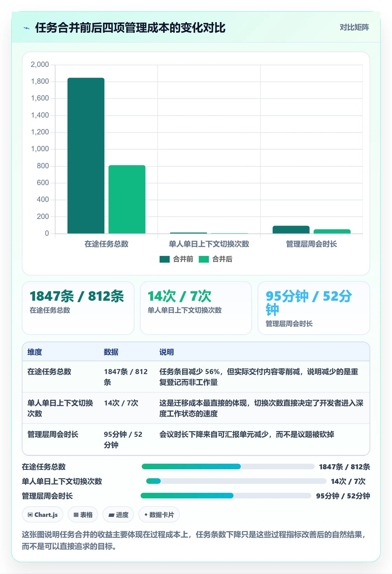The height and width of the screenshot is (574, 392).
Task: Select the Chart.js tag chip
Action: [x=43, y=515]
